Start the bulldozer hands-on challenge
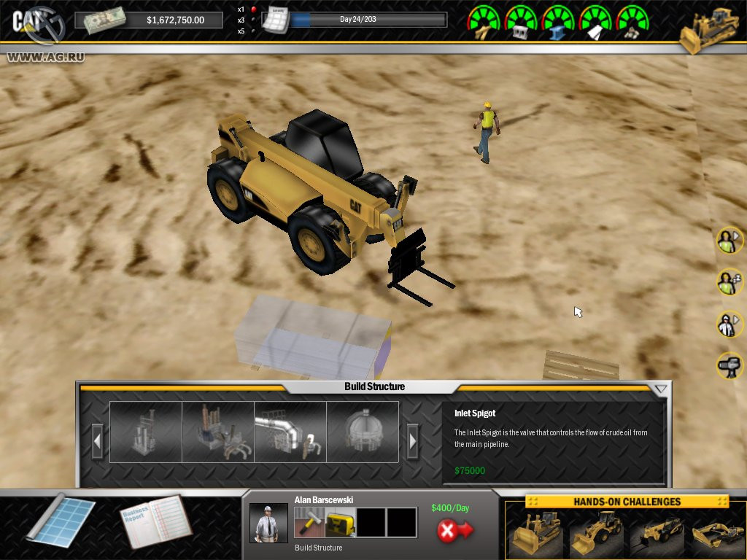Viewport: 747px width, 560px height. click(536, 532)
